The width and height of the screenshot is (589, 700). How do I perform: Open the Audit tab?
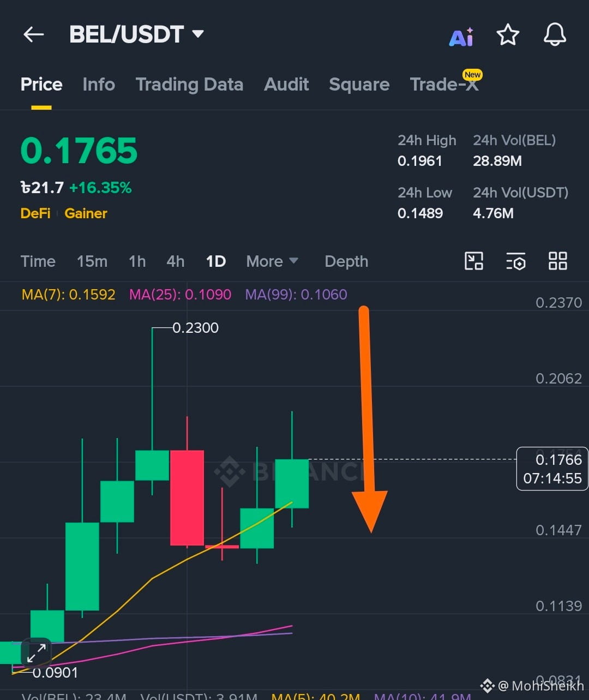coord(286,85)
